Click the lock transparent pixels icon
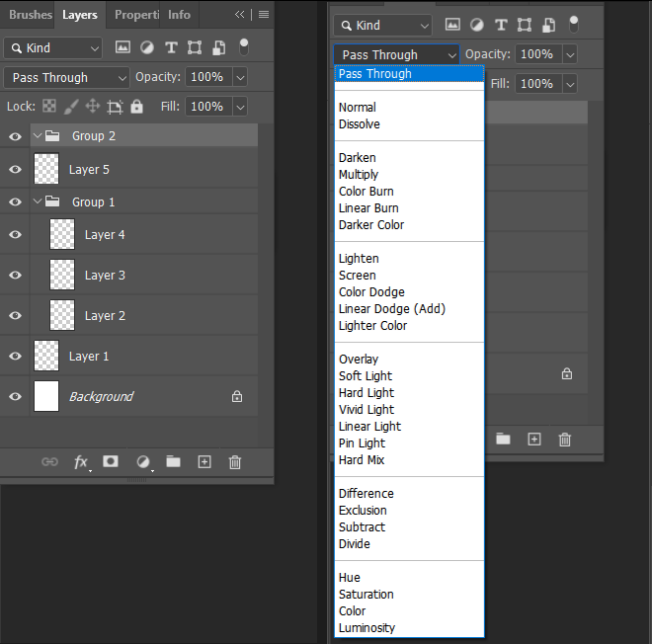This screenshot has width=652, height=644. 49,107
